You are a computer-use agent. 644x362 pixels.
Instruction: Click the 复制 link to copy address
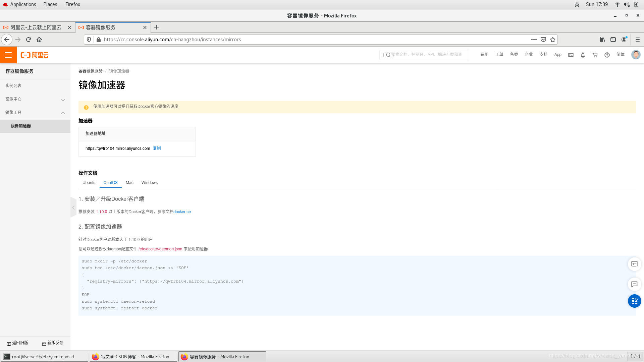point(157,148)
